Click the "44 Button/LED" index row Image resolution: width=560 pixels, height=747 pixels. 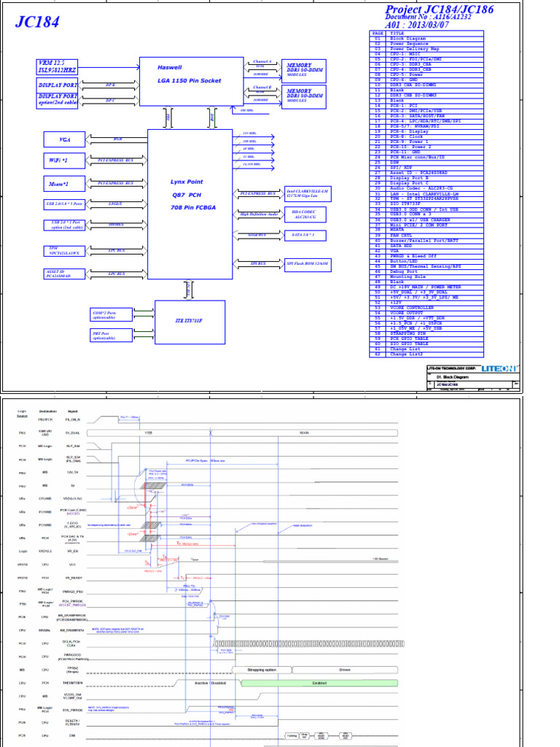click(x=427, y=261)
